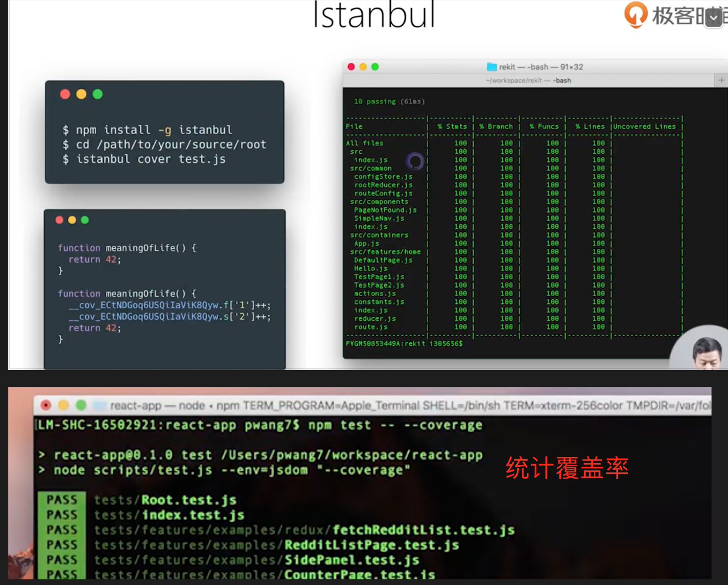Click the first 'function meaningOfLife()' line

coord(127,248)
